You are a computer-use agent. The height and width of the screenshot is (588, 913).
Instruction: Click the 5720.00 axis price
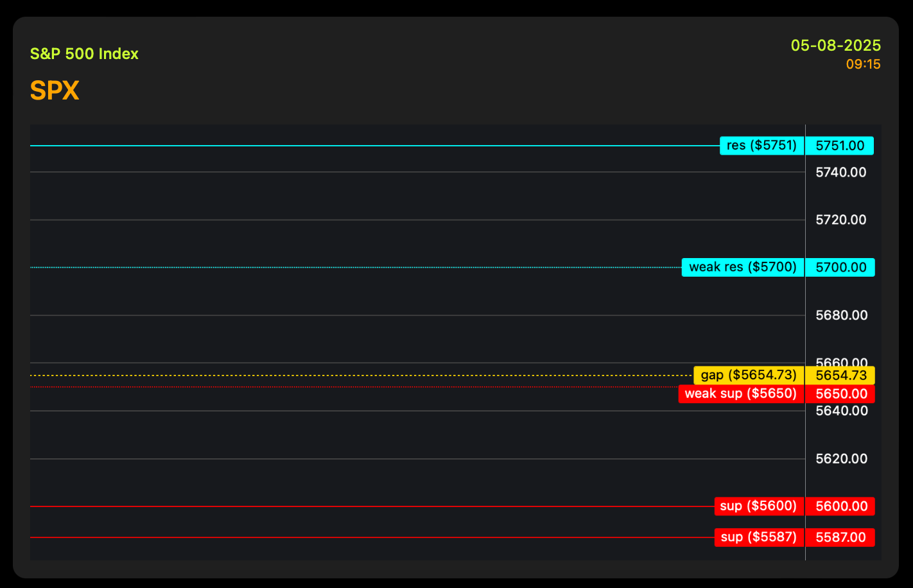pos(841,220)
